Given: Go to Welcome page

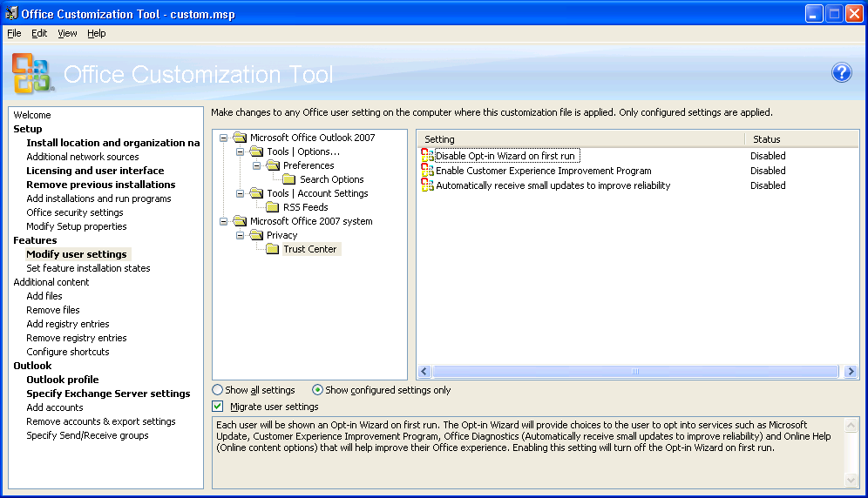Looking at the screenshot, I should coord(32,115).
